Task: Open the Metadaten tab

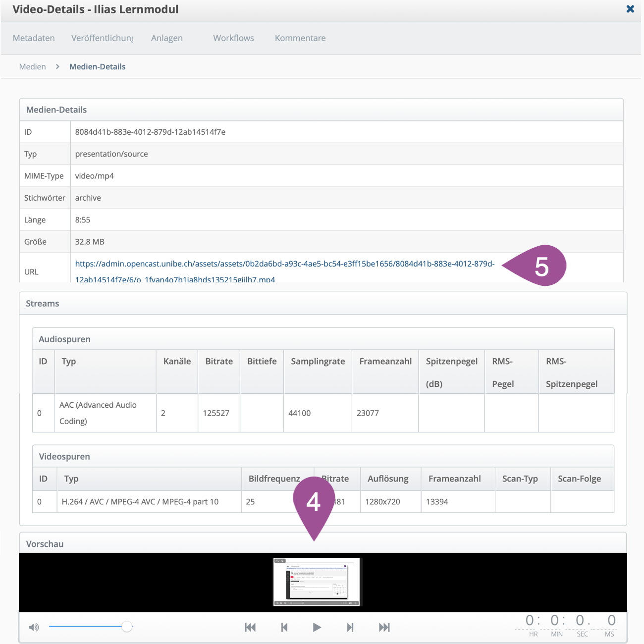Action: (34, 38)
